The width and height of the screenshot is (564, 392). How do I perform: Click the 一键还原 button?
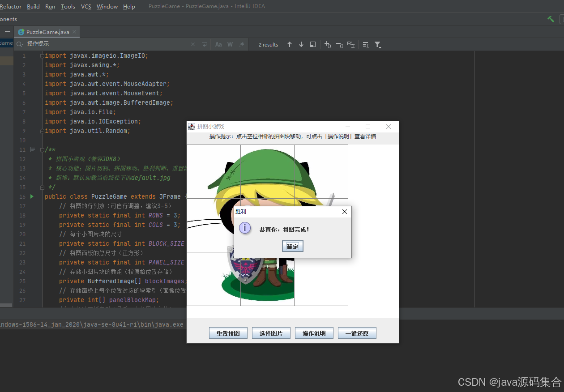click(357, 333)
